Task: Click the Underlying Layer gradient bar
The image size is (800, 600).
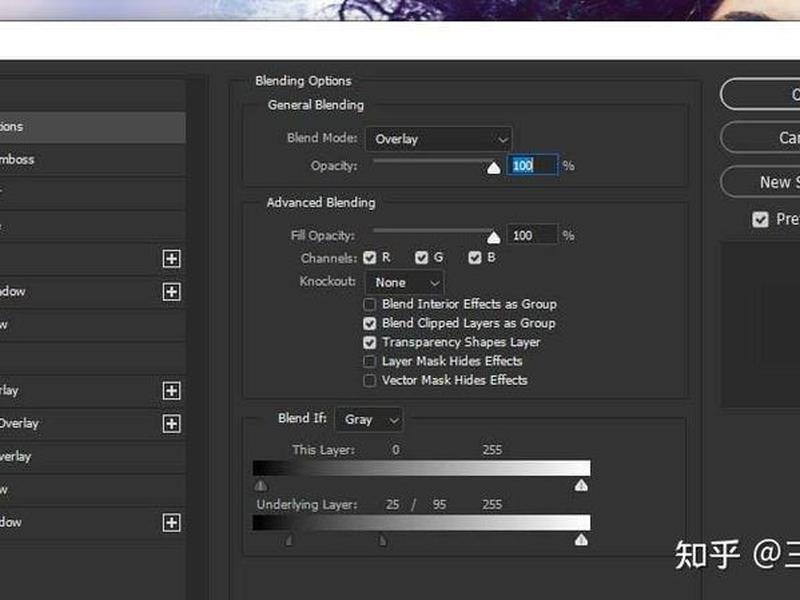Action: point(421,522)
